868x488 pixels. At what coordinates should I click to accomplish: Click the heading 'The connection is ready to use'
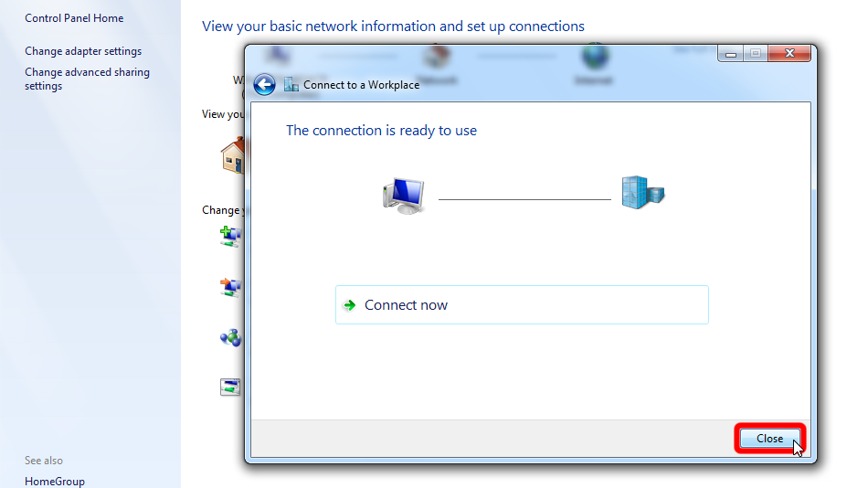point(381,131)
